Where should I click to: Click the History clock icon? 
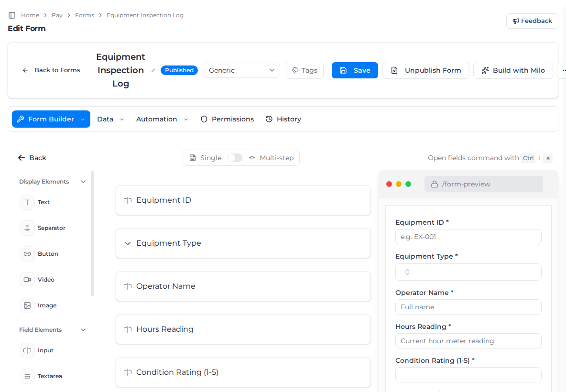pyautogui.click(x=269, y=119)
